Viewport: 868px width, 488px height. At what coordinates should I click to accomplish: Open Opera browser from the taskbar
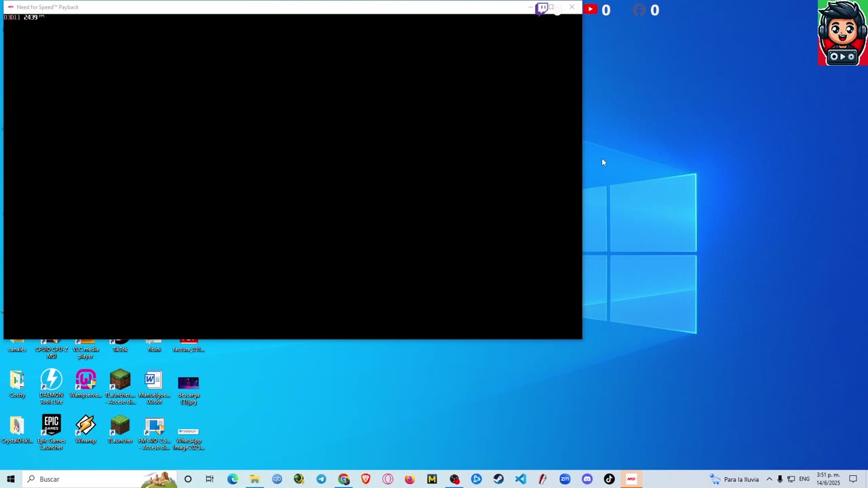point(388,479)
